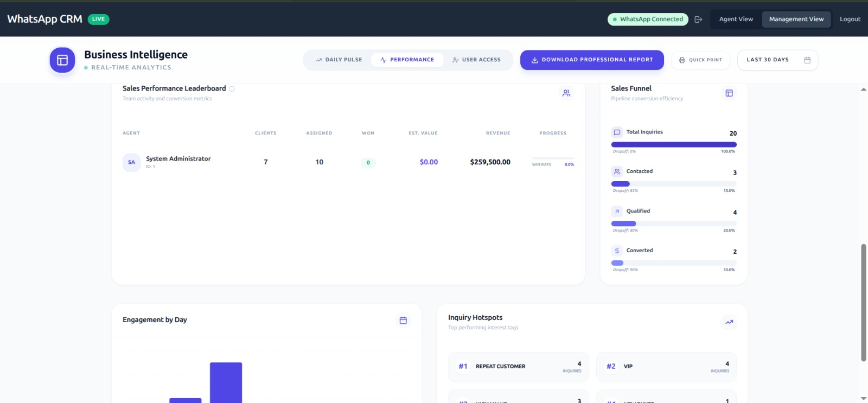The height and width of the screenshot is (403, 868).
Task: Click the scrollbar down arrow
Action: [x=864, y=399]
